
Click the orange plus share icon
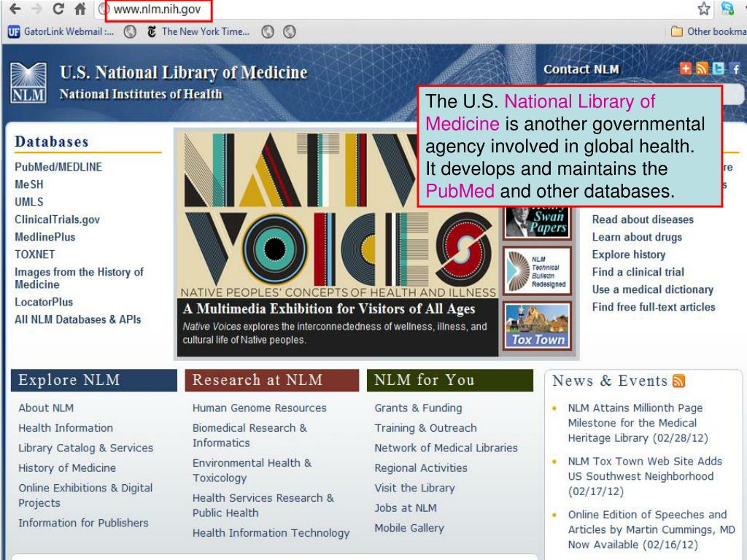(x=685, y=69)
